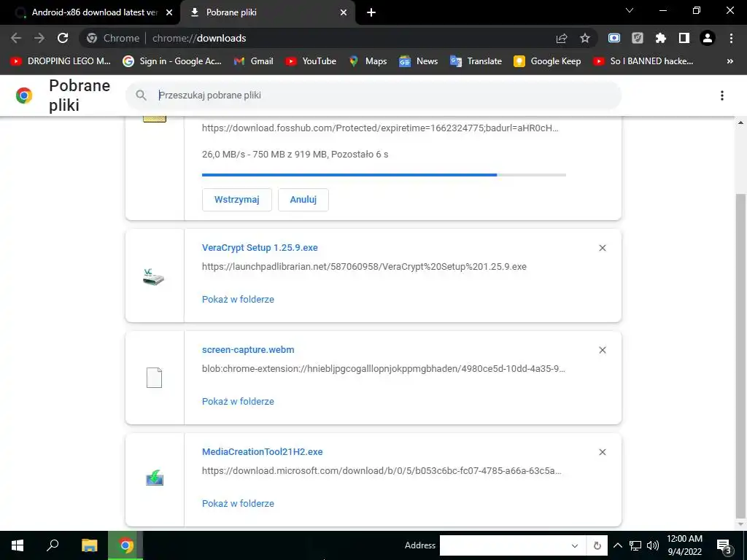Open the Gmail bookmark
The image size is (747, 560).
(x=253, y=61)
